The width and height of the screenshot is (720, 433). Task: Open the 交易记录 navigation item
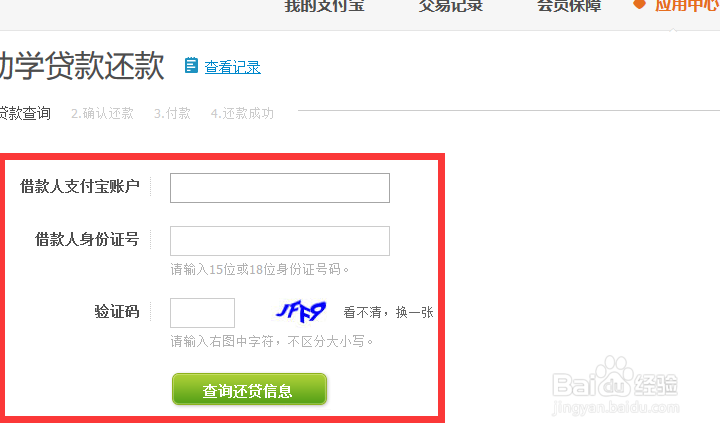click(x=450, y=6)
